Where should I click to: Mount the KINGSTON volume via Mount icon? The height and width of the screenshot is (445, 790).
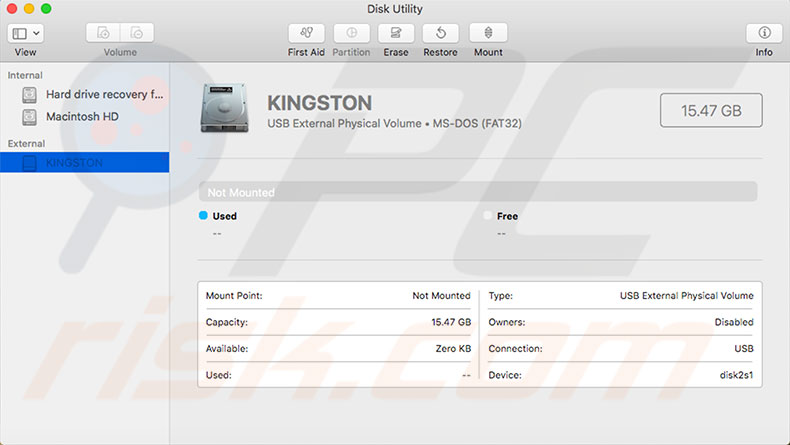point(488,33)
